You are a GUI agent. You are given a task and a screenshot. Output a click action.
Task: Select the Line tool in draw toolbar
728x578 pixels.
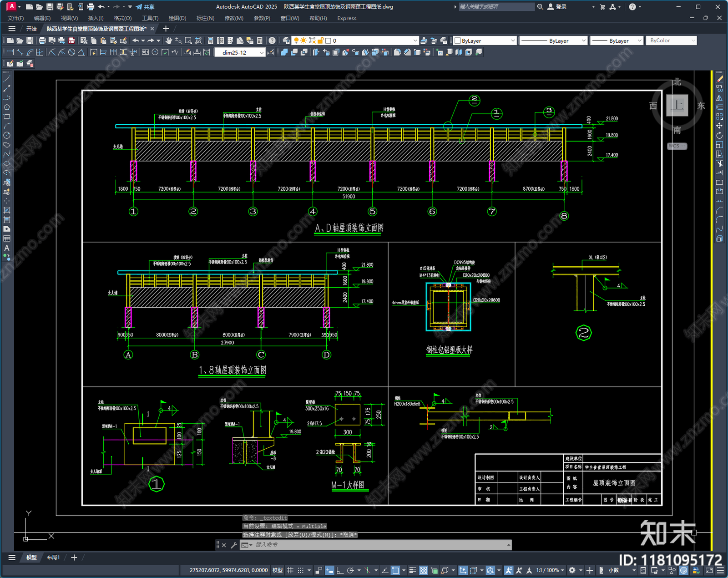pos(7,79)
